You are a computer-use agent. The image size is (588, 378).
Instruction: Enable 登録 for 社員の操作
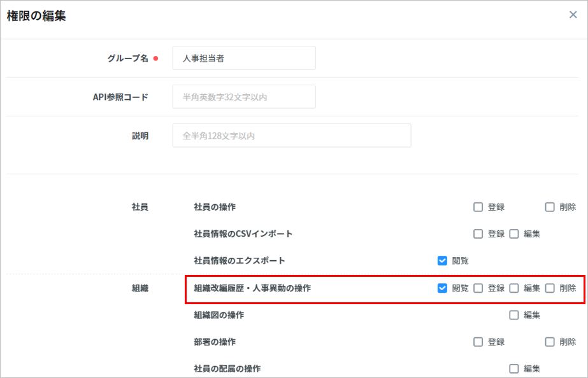click(478, 207)
